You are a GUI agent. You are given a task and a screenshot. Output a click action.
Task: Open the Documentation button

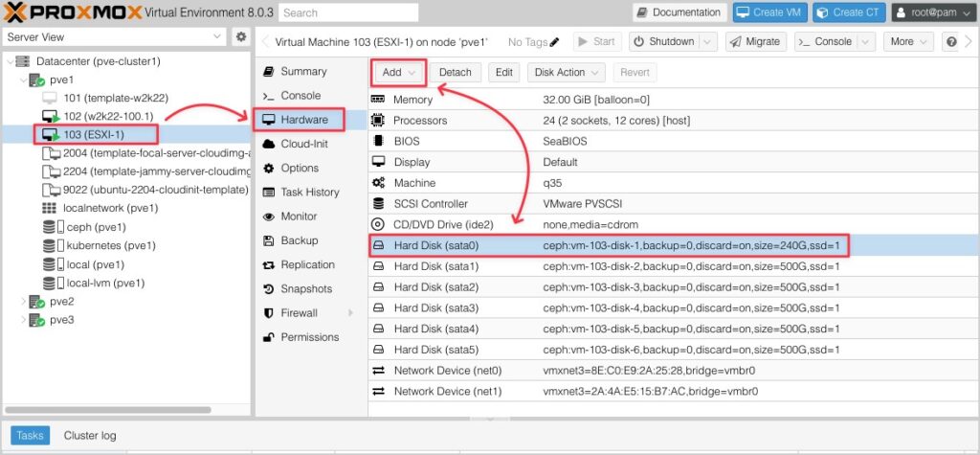tap(680, 12)
